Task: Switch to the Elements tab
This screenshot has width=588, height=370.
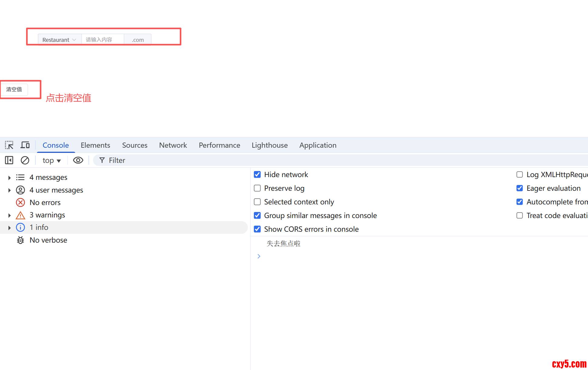Action: [x=95, y=145]
